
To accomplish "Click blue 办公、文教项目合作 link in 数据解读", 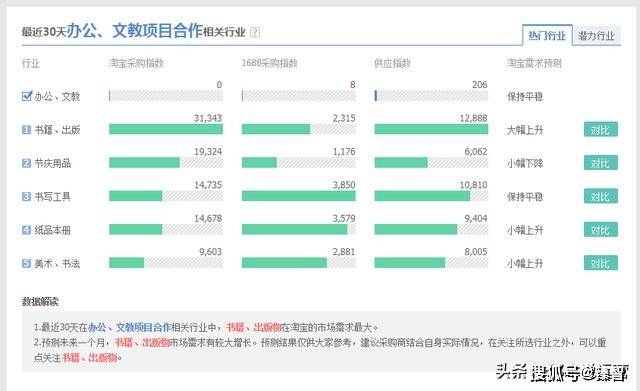I will [129, 327].
